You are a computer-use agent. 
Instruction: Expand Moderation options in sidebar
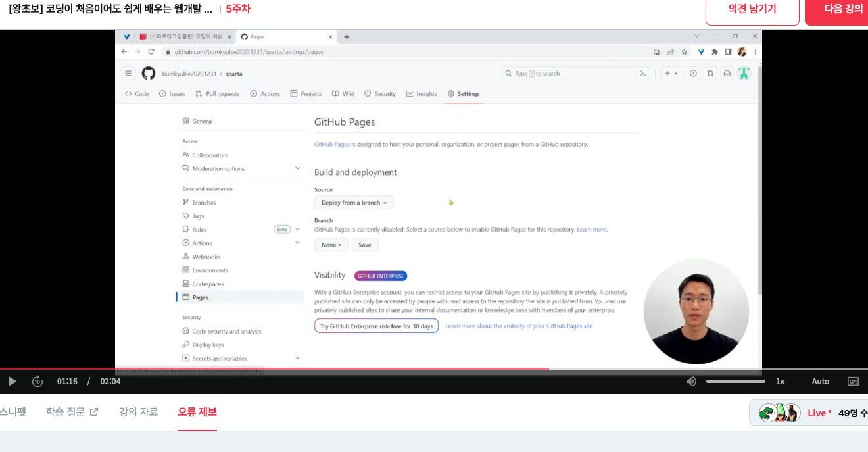(241, 169)
